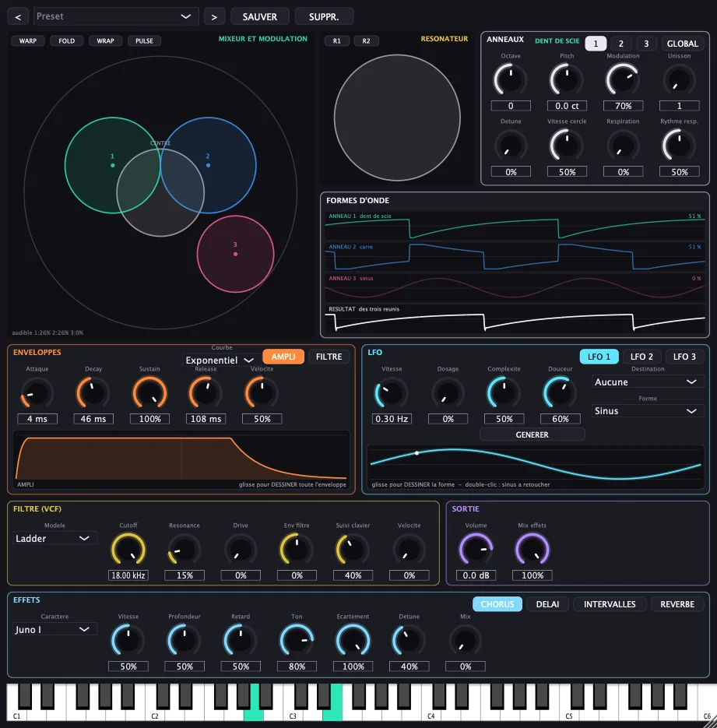Select the LFO 1 tab
The height and width of the screenshot is (728, 717).
(599, 357)
